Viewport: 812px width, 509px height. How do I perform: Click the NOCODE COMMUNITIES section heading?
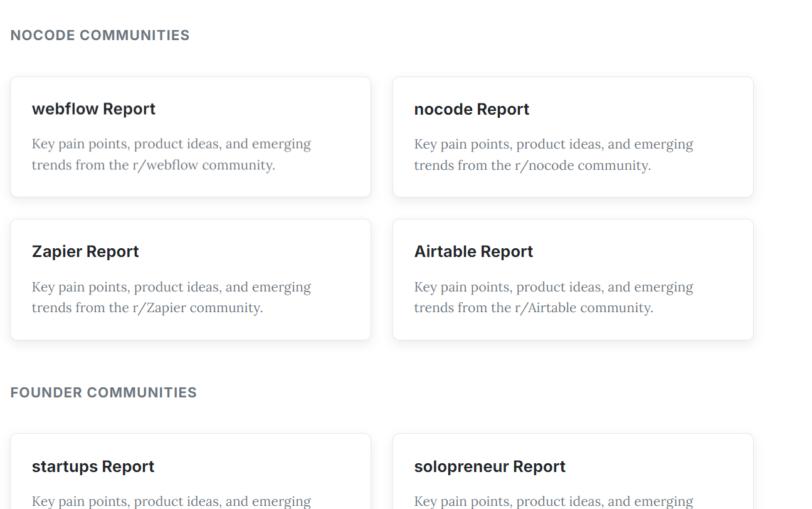pyautogui.click(x=100, y=35)
